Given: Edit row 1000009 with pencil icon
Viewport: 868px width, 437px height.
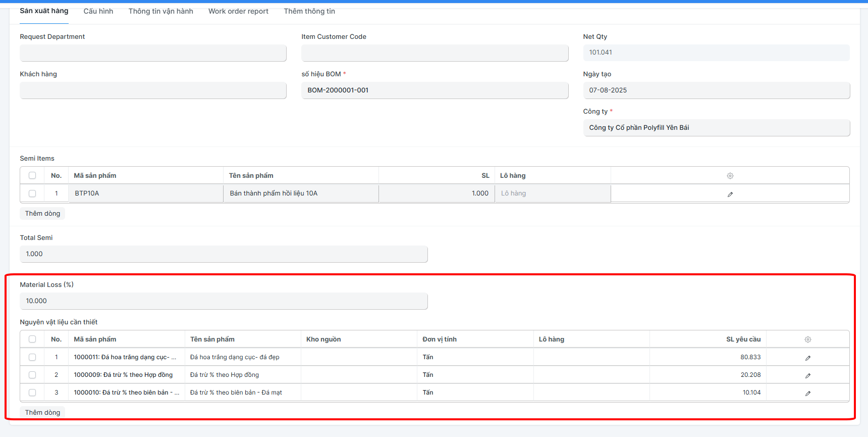Looking at the screenshot, I should [x=807, y=375].
